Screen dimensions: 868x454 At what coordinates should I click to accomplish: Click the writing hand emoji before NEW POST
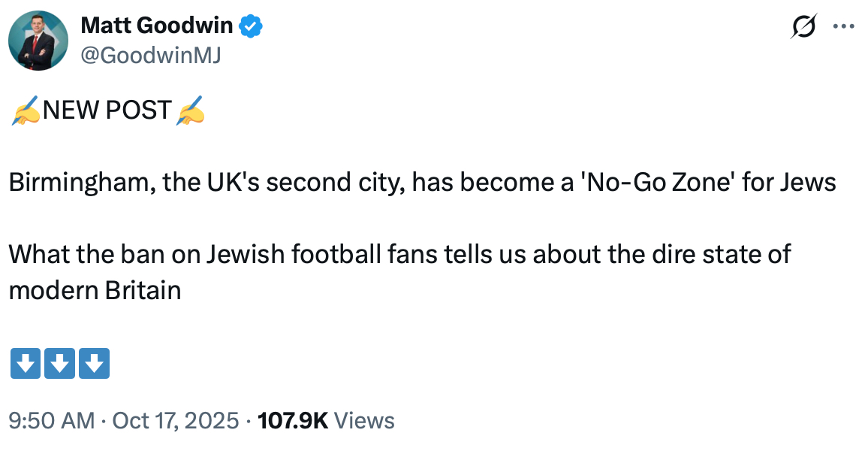(x=25, y=110)
